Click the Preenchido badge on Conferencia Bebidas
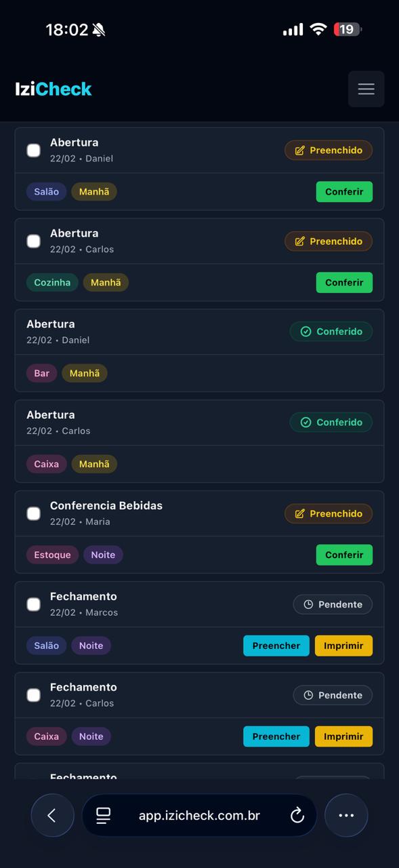The height and width of the screenshot is (868, 399). point(328,513)
